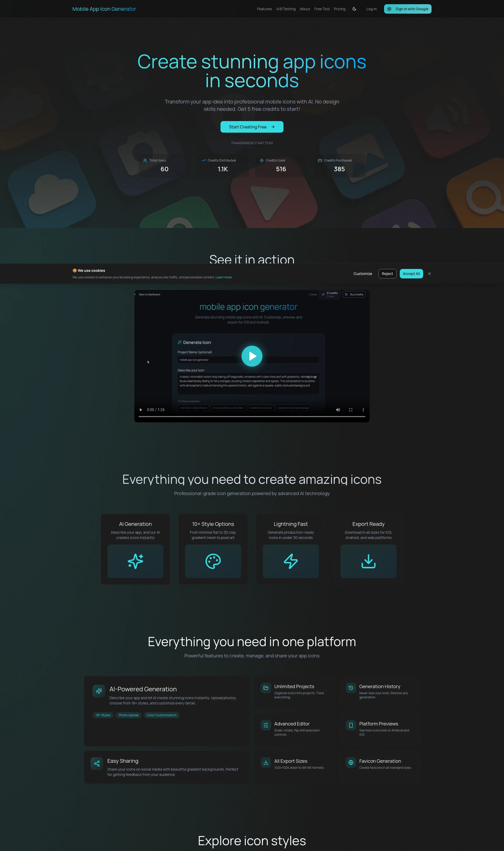This screenshot has height=851, width=504.
Task: Toggle fullscreen on the demo video
Action: point(350,410)
